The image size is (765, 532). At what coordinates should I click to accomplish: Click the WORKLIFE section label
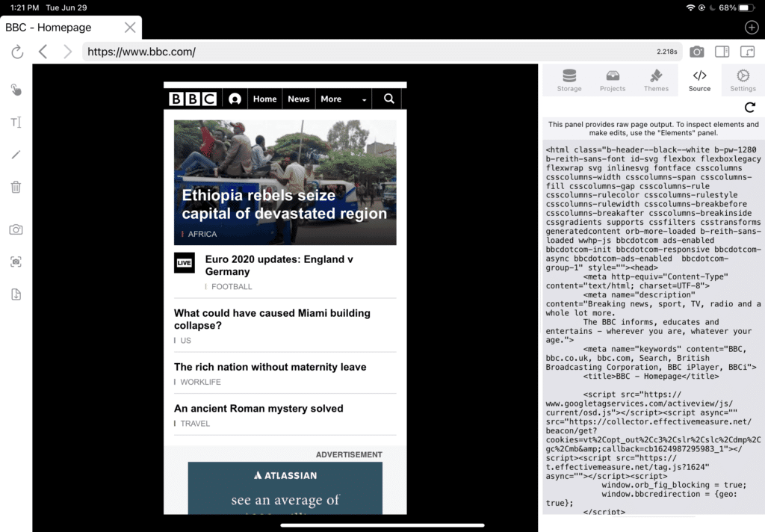[200, 382]
